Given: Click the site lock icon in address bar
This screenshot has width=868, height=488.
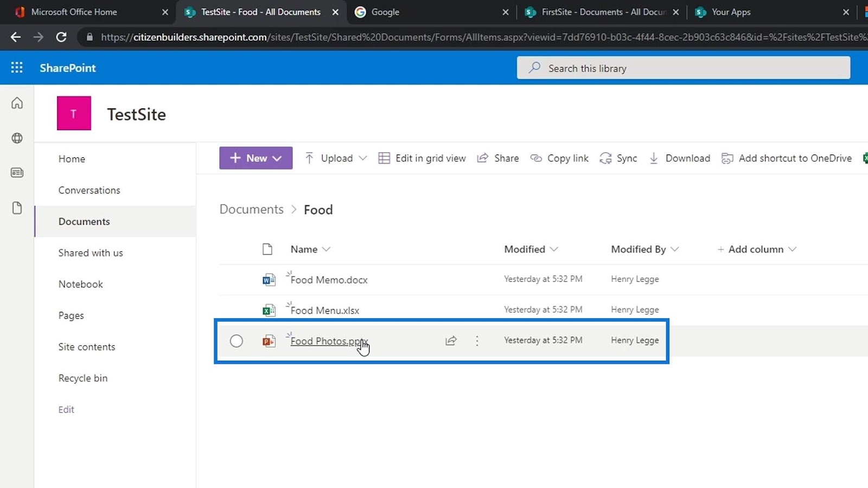Looking at the screenshot, I should pyautogui.click(x=90, y=37).
